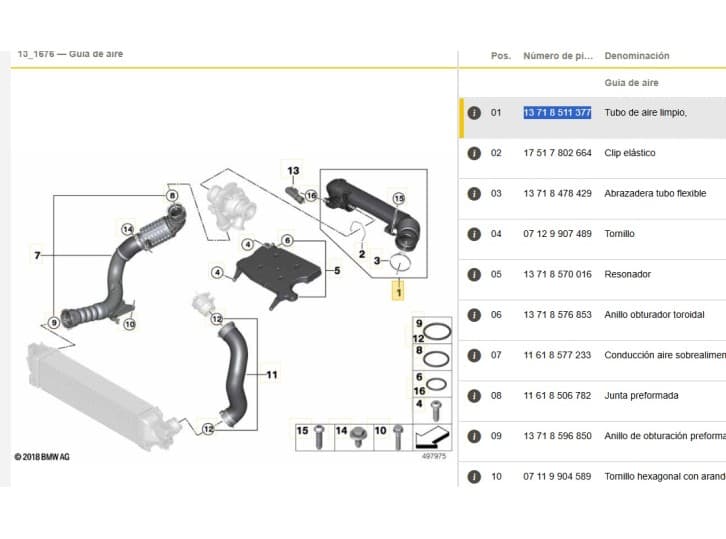The image size is (726, 539).
Task: Click part number 13 71 8 570 016
Action: tap(557, 274)
